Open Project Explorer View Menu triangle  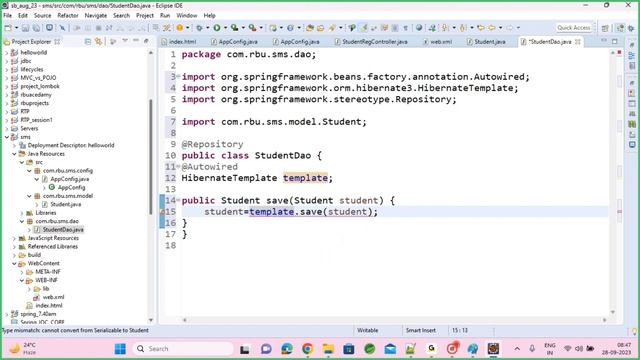[x=125, y=41]
